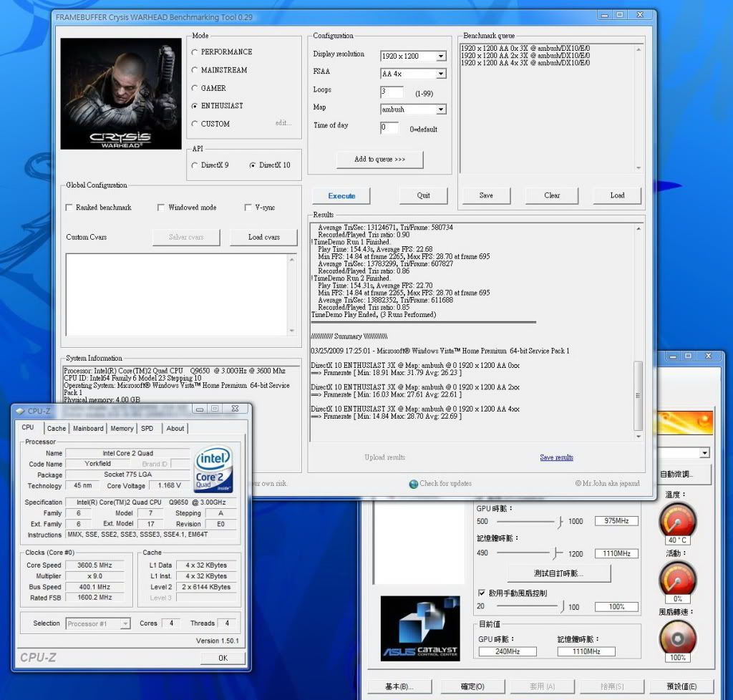733x700 pixels.
Task: Toggle Windowed mode checkbox
Action: click(161, 208)
